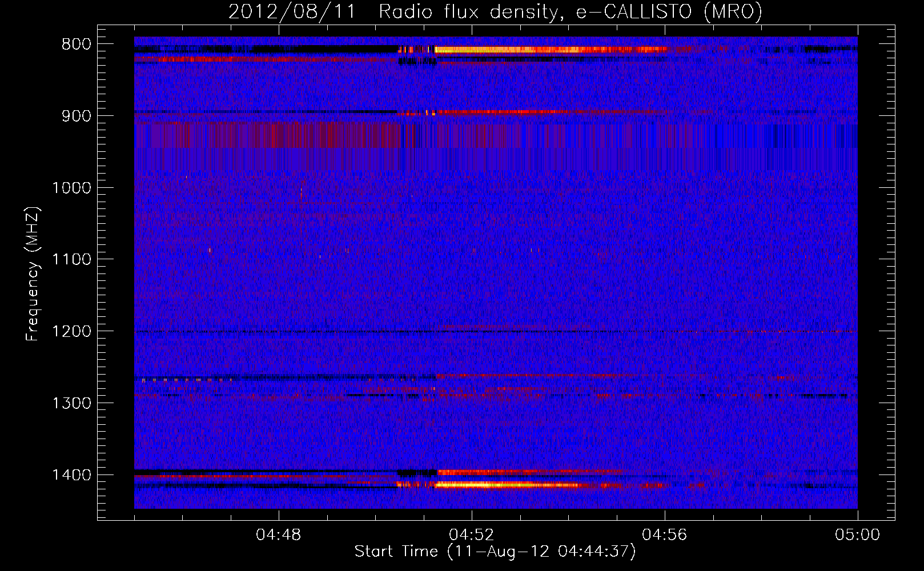Click the 04:48 time tick label

(279, 535)
